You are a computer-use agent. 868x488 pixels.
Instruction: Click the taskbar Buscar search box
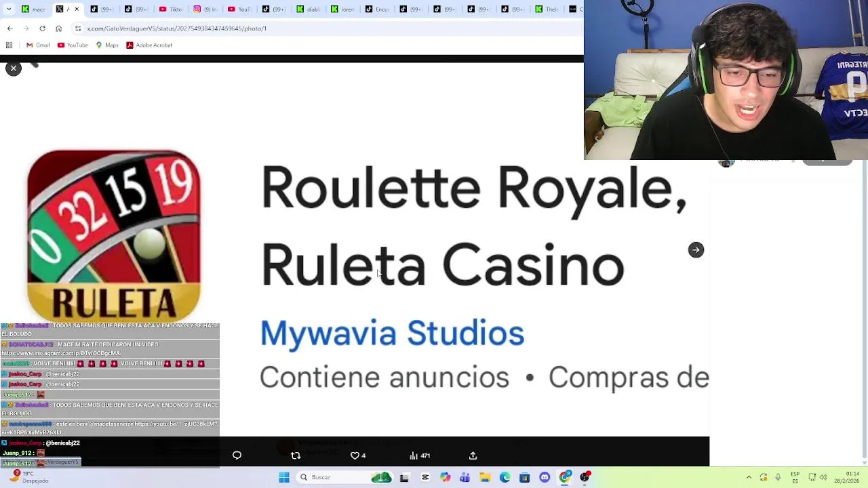345,477
